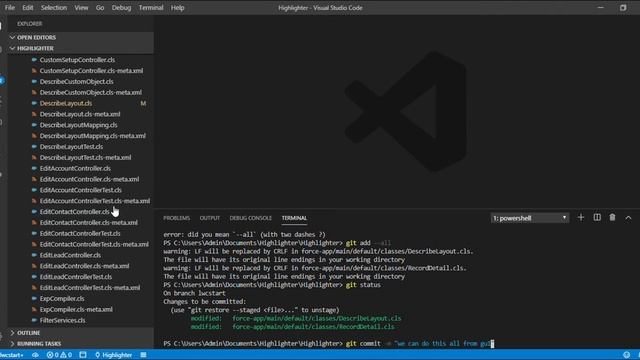
Task: Expand the OUTLINE section
Action: (x=80, y=333)
